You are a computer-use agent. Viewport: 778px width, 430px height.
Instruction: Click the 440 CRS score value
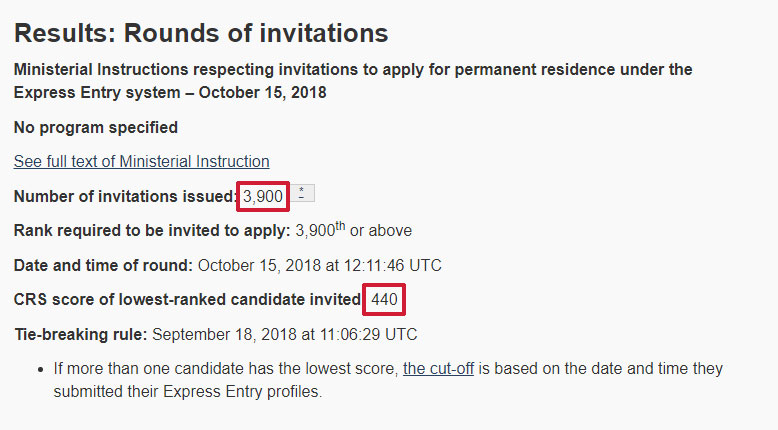point(384,299)
